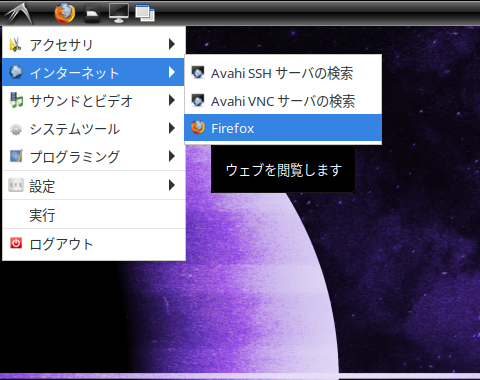The height and width of the screenshot is (380, 480).
Task: Open the システムツール menu entry
Action: coord(94,128)
